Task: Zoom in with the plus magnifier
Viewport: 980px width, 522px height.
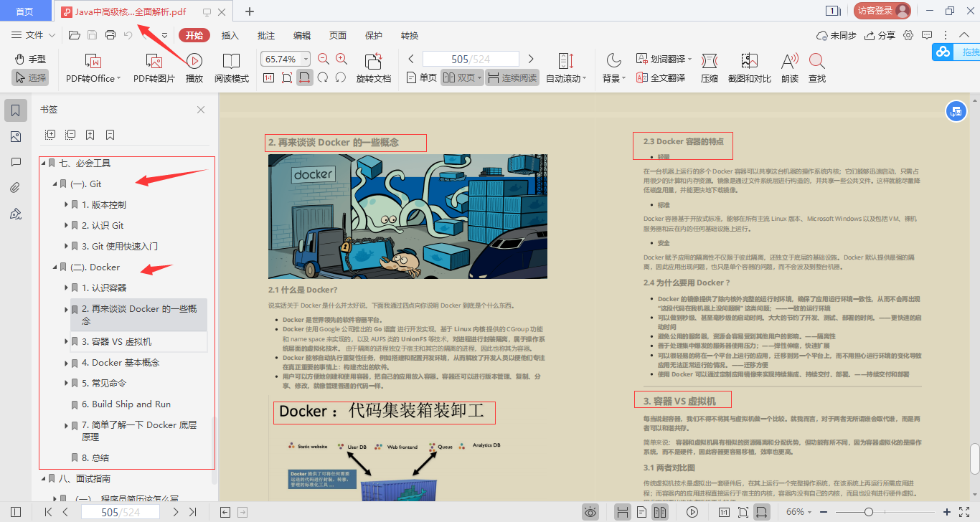Action: [341, 60]
